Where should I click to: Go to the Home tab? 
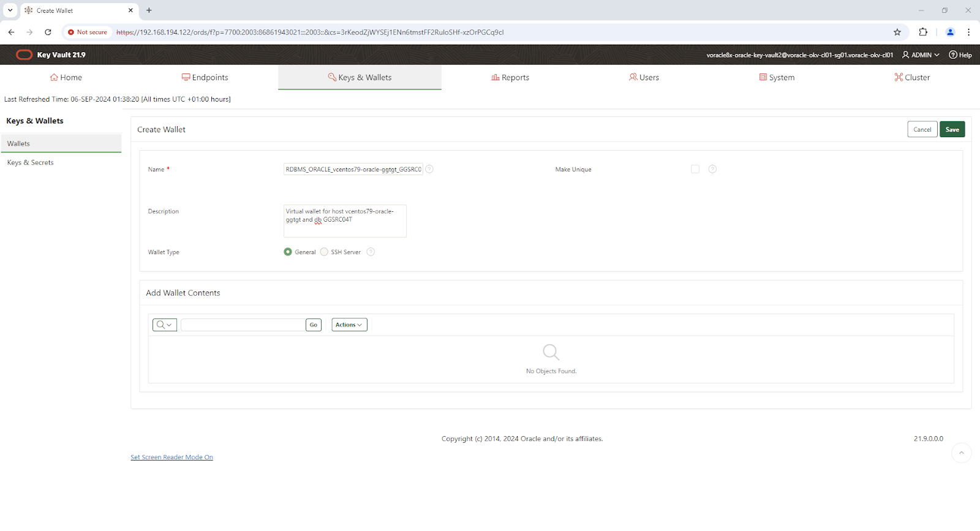[66, 77]
